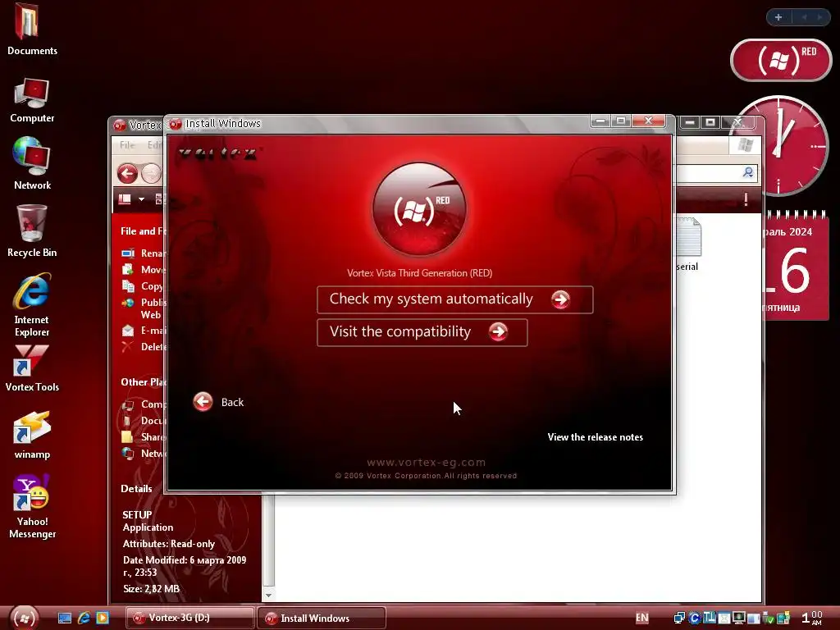Viewport: 840px width, 630px height.
Task: Switch to Install Windows taskbar button
Action: click(322, 618)
